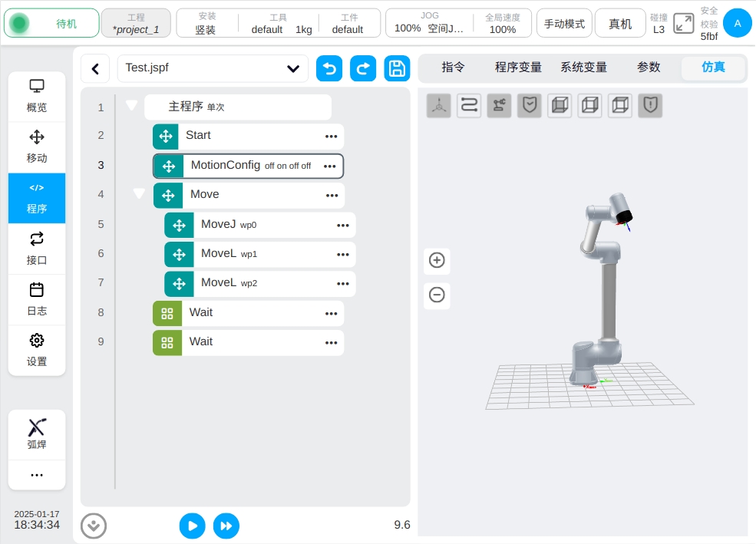Viewport: 756px width, 544px height.
Task: Toggle the robot model visibility button
Action: click(499, 105)
